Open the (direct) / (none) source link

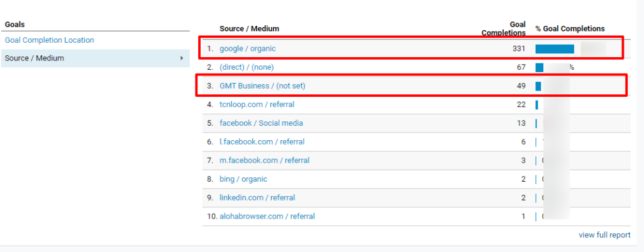click(x=247, y=67)
